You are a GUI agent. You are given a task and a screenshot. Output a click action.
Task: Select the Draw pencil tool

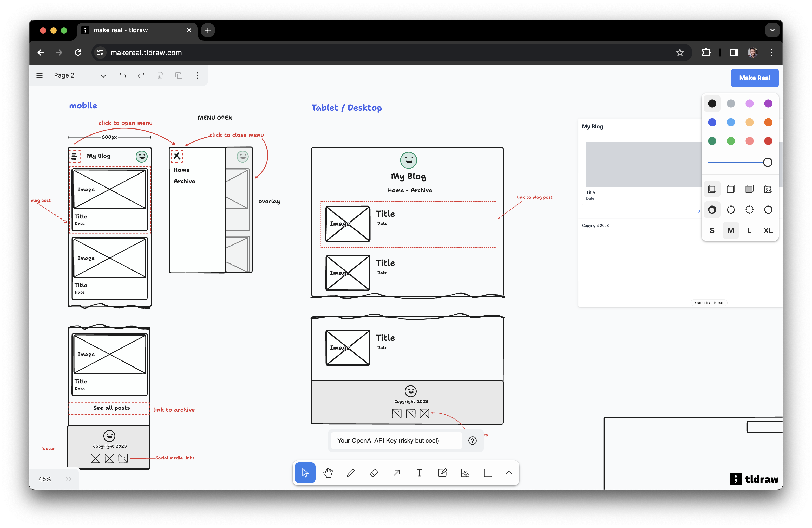click(x=351, y=473)
